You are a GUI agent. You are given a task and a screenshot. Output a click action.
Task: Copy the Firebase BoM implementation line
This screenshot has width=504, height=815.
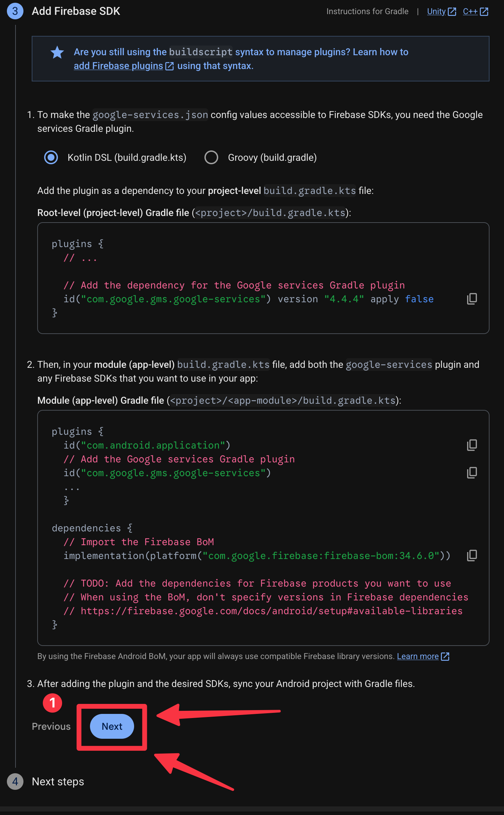[x=472, y=556]
